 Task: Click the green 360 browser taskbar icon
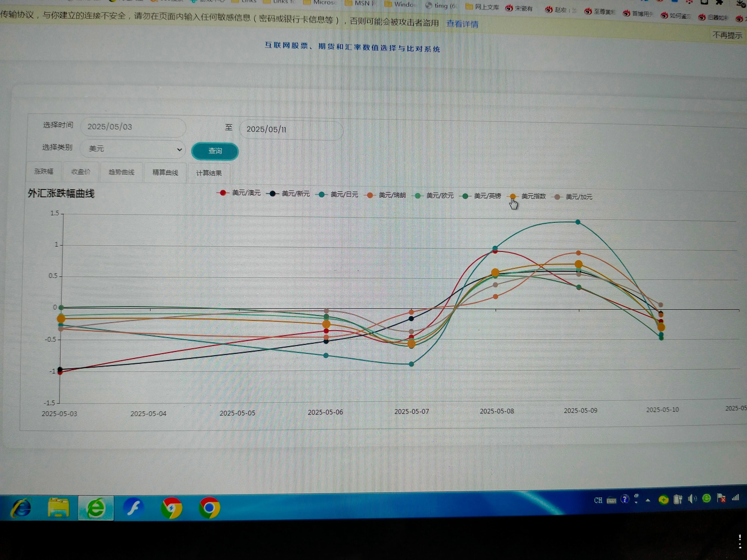click(x=96, y=508)
